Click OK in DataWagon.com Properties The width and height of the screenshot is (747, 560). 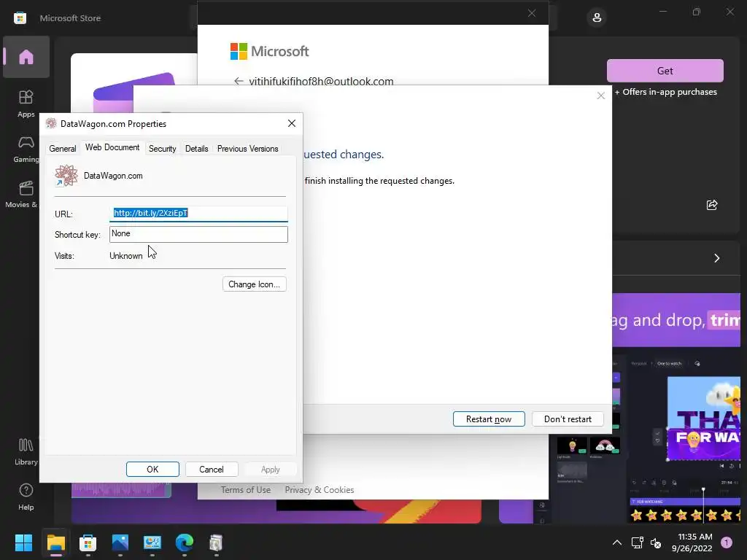[x=152, y=469]
